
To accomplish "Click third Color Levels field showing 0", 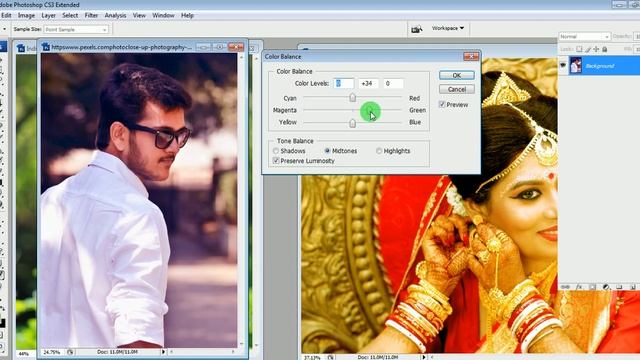I will pyautogui.click(x=393, y=83).
